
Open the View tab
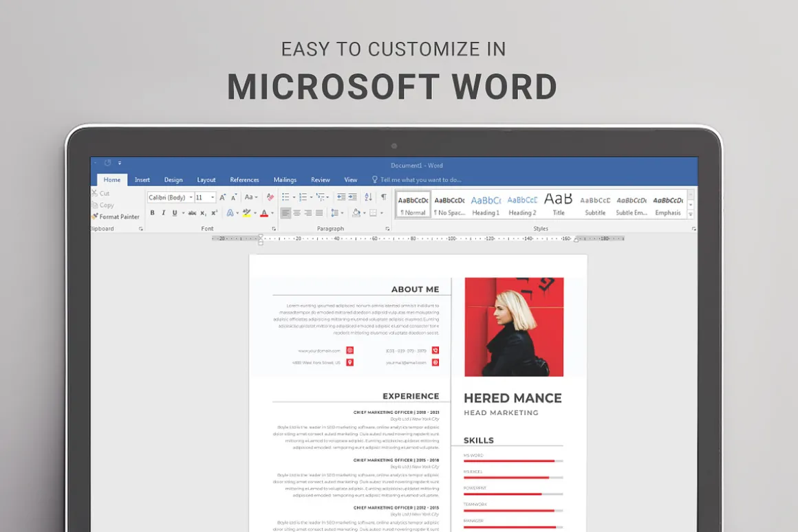(x=351, y=179)
